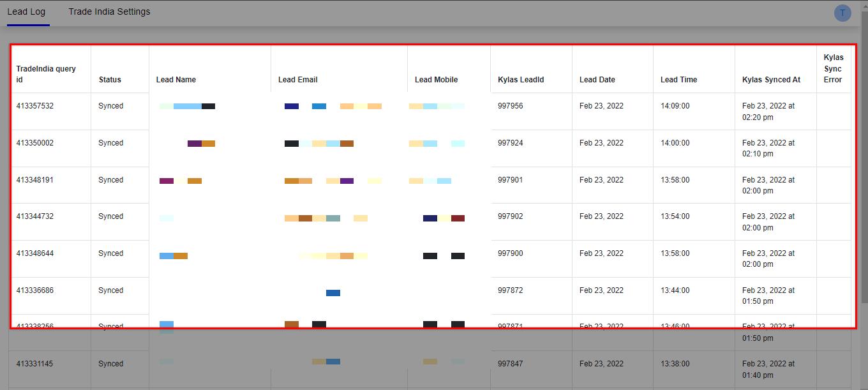
Task: Click the Lead Name column header
Action: click(176, 80)
